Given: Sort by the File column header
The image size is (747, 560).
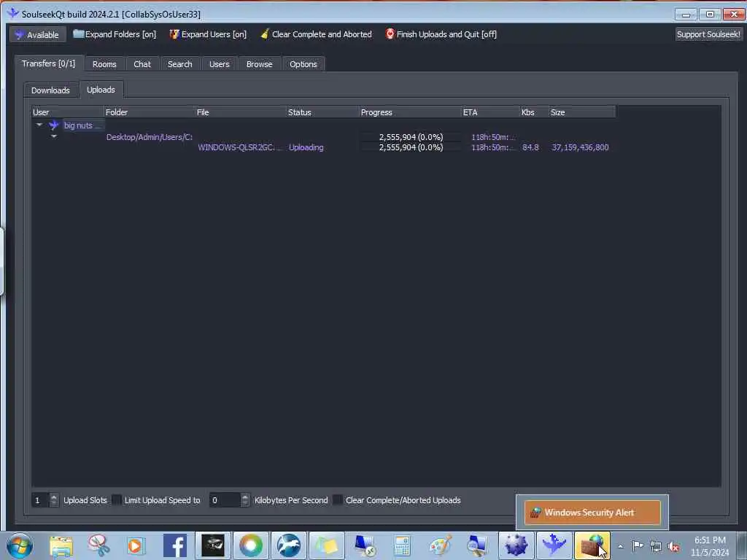Looking at the screenshot, I should click(x=241, y=112).
